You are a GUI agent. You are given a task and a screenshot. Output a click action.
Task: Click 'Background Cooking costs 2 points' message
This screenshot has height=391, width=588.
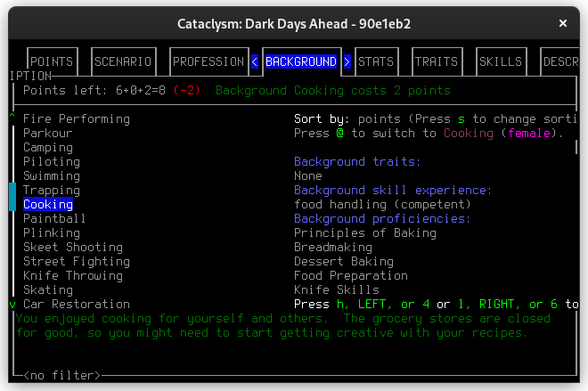333,91
